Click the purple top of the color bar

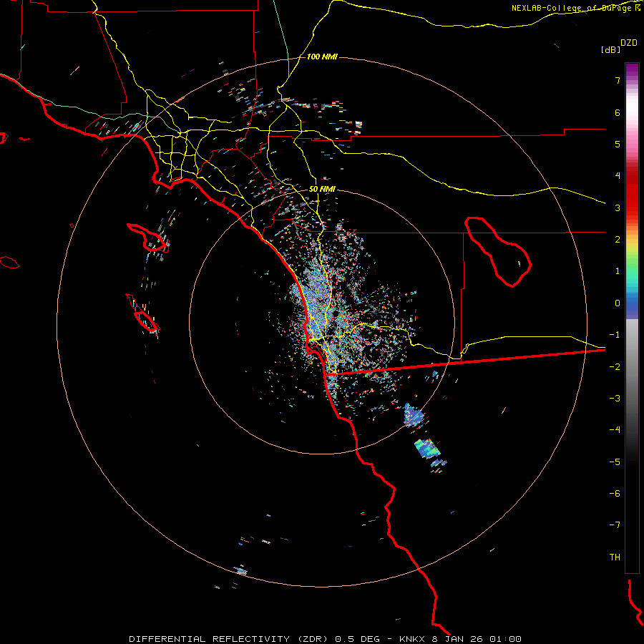pyautogui.click(x=632, y=71)
